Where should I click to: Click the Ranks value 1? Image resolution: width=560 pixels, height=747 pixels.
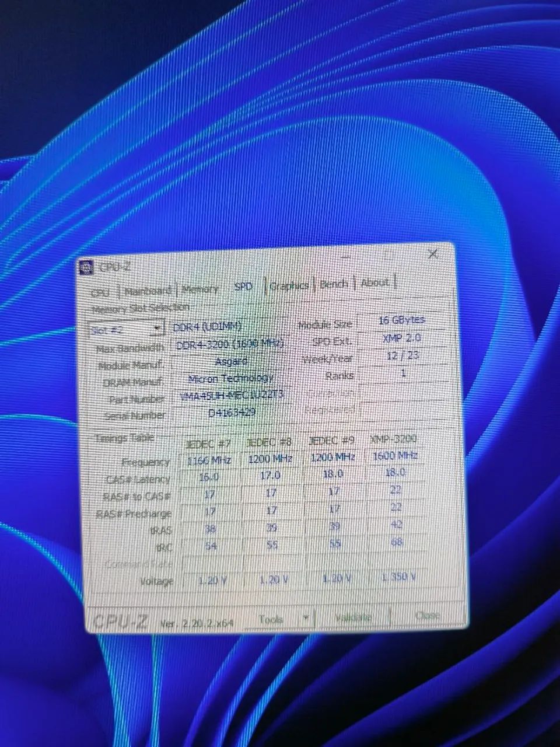(x=403, y=372)
